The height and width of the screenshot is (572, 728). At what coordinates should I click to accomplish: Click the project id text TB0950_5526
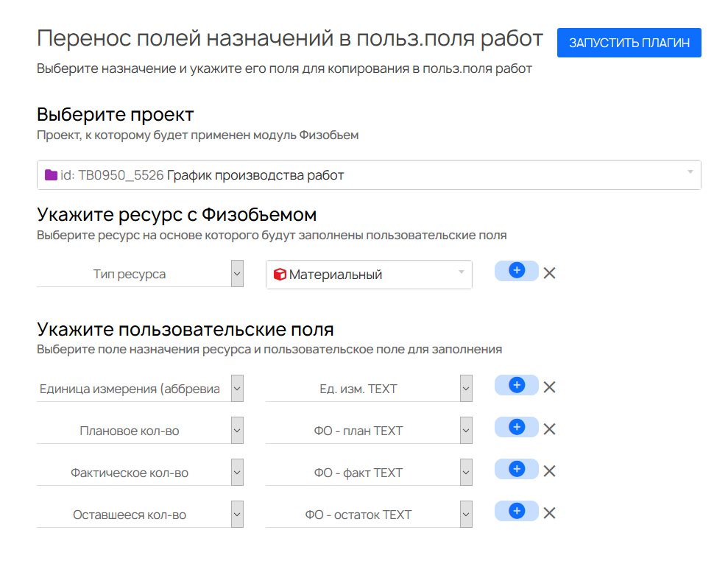tap(121, 175)
